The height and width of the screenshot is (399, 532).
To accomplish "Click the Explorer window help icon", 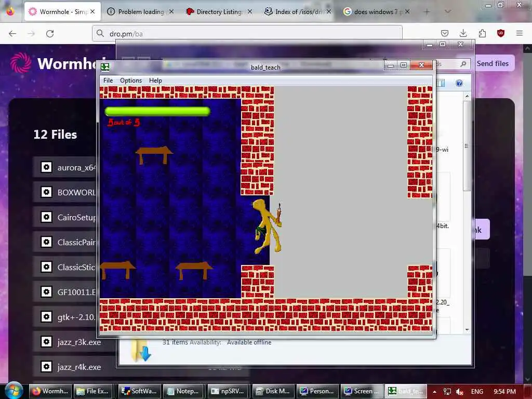I will (459, 83).
